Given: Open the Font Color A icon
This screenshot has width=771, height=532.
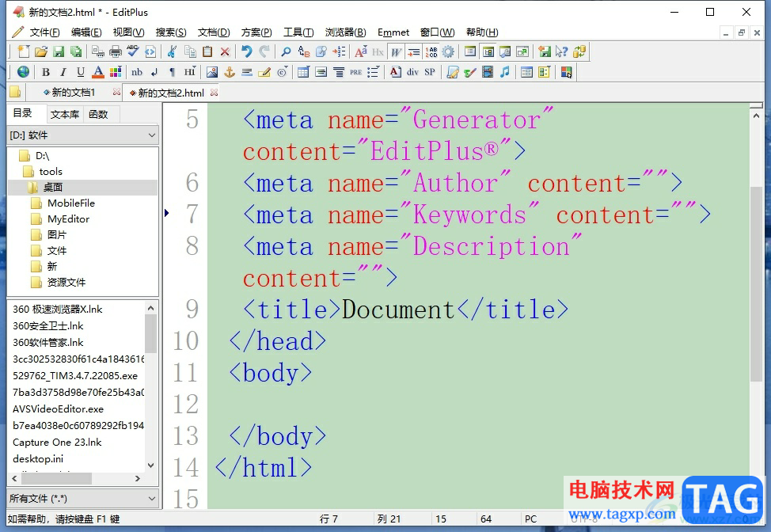Looking at the screenshot, I should (x=98, y=72).
